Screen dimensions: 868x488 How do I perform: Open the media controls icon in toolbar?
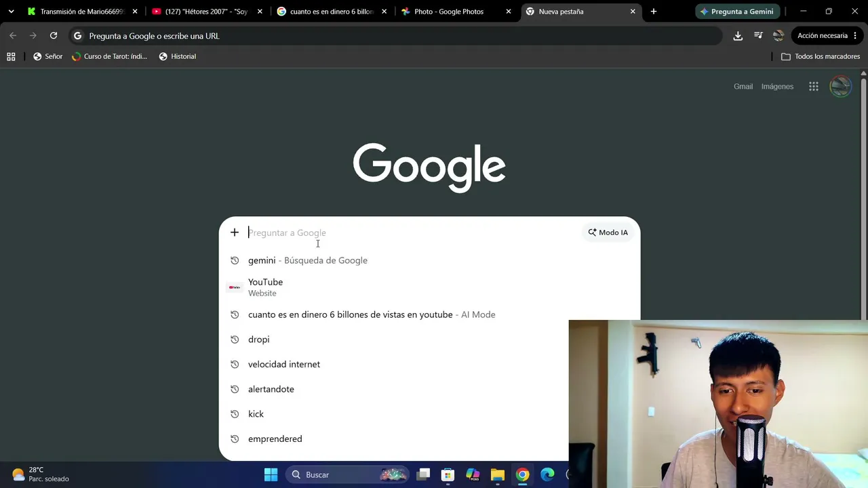point(758,36)
